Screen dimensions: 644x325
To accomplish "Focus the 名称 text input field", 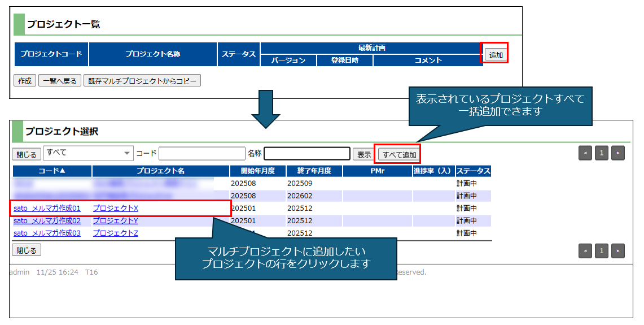I will [307, 154].
